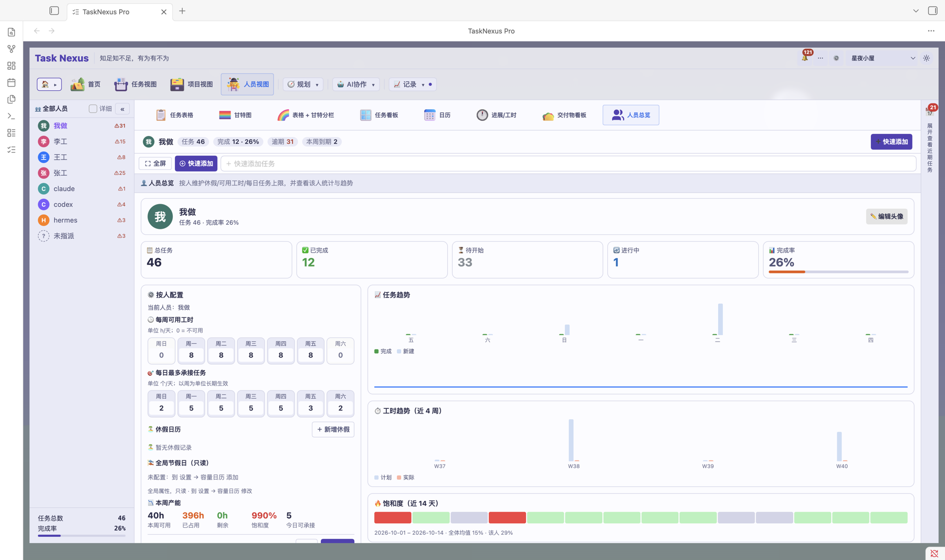Toggle the left sidebar panel icon in tab bar
Image resolution: width=945 pixels, height=560 pixels.
[x=54, y=11]
